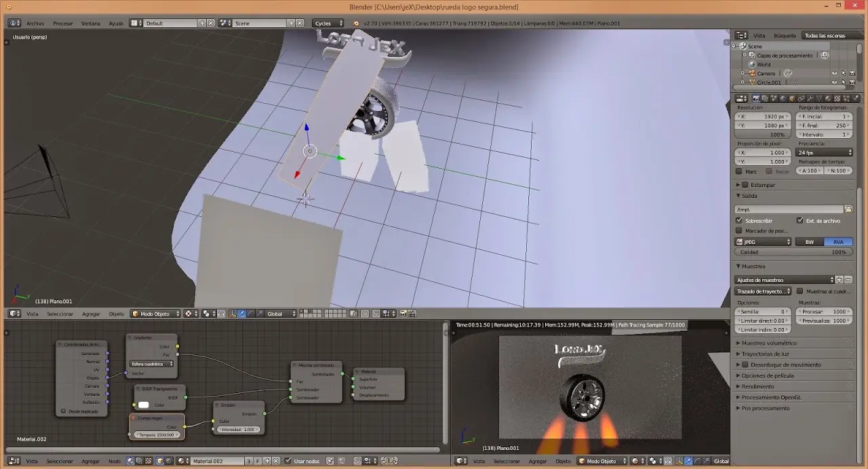Open the Ayuda menu
Viewport: 868px width, 469px height.
click(116, 23)
